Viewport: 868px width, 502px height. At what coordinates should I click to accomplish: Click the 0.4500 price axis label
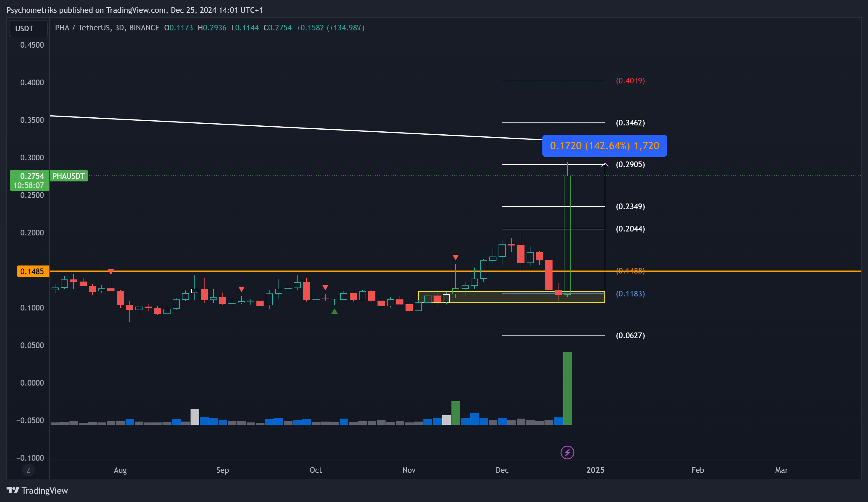pos(32,45)
